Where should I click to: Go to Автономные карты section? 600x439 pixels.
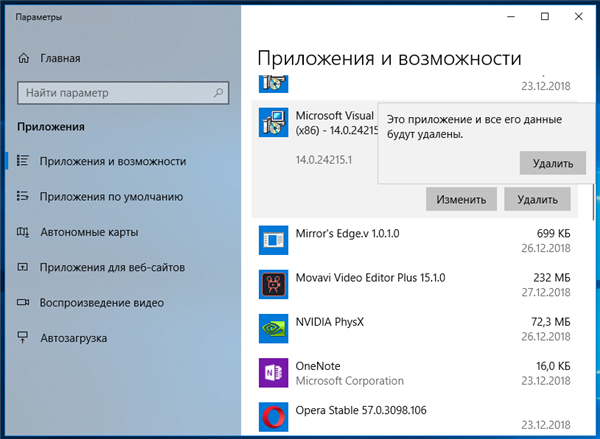tap(89, 232)
